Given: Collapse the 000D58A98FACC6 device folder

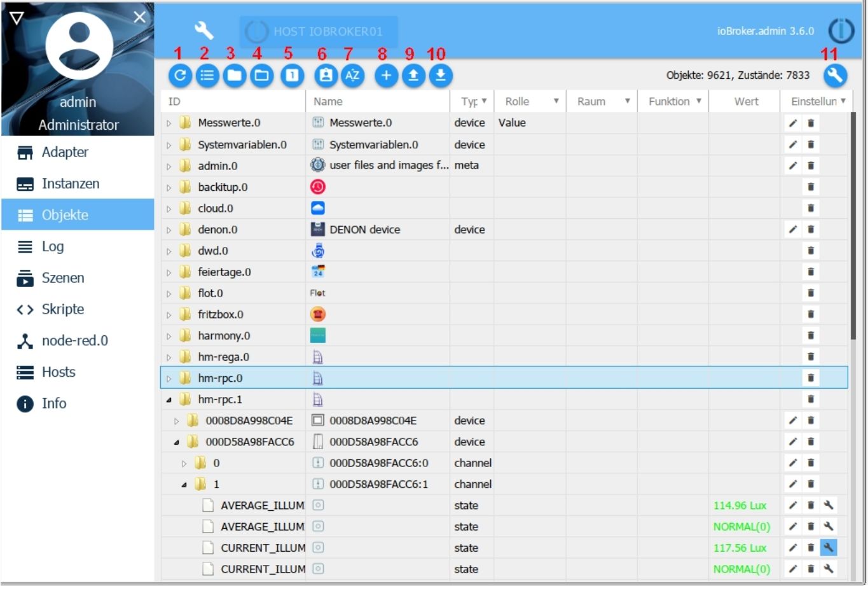Looking at the screenshot, I should point(177,442).
